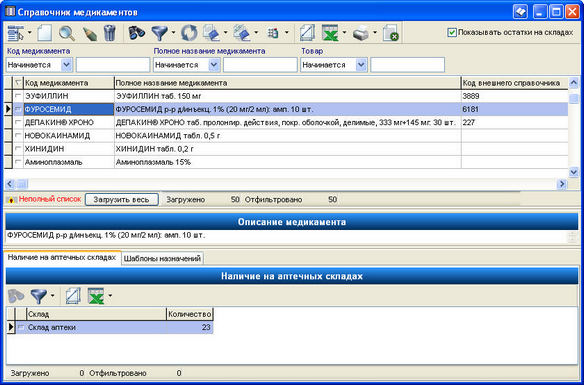This screenshot has height=385, width=584.
Task: Check the row checkbox for Склад аптеки
Action: coord(21,328)
